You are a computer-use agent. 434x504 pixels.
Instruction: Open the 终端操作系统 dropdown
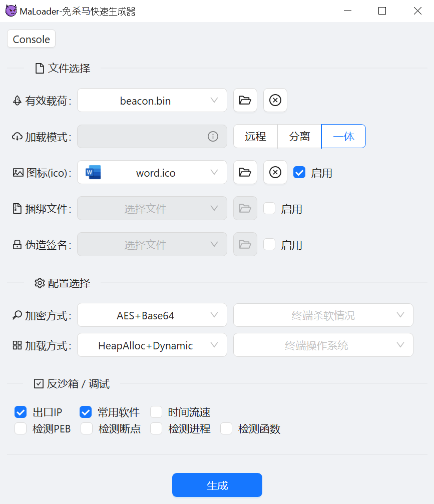click(x=323, y=345)
